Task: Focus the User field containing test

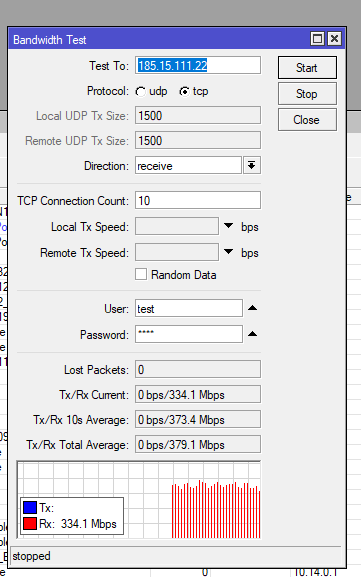Action: point(189,308)
